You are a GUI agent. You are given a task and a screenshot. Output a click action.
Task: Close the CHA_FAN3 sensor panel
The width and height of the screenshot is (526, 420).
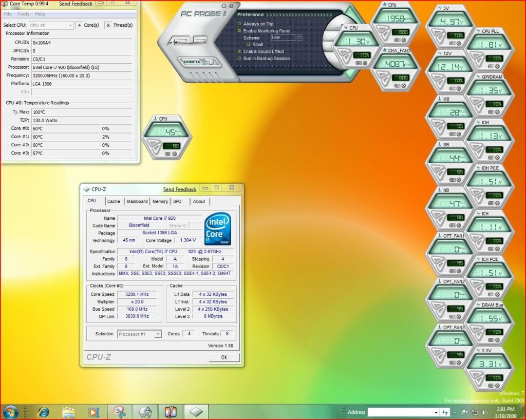pyautogui.click(x=404, y=85)
